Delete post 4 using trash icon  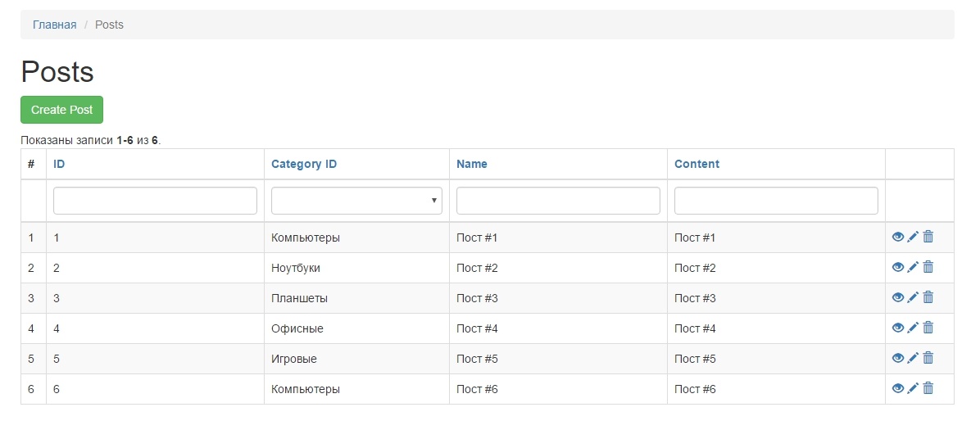[x=928, y=328]
